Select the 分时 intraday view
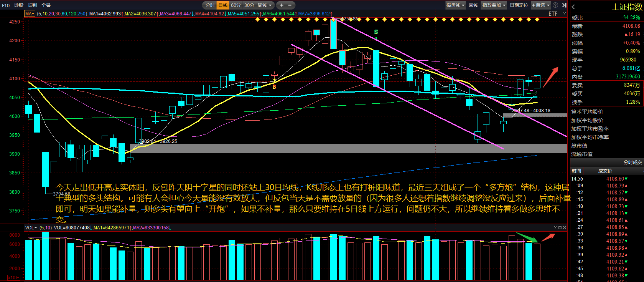The width and height of the screenshot is (644, 282). 210,5
